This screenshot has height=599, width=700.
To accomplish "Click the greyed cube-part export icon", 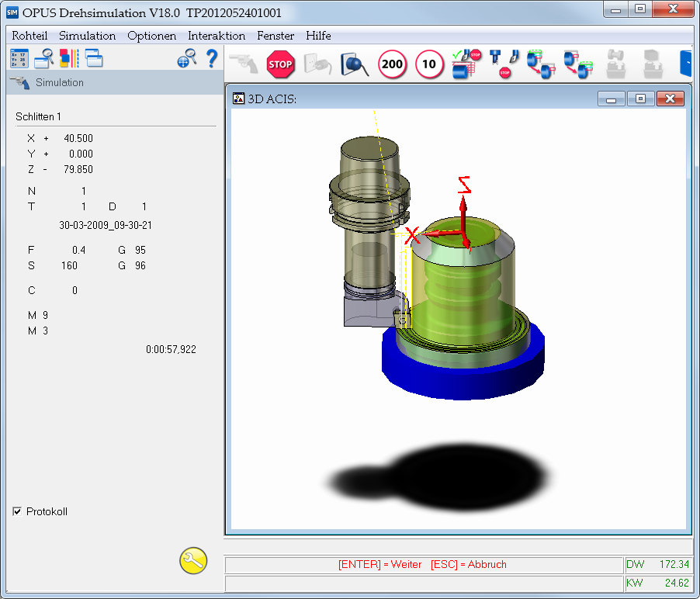I will [653, 64].
